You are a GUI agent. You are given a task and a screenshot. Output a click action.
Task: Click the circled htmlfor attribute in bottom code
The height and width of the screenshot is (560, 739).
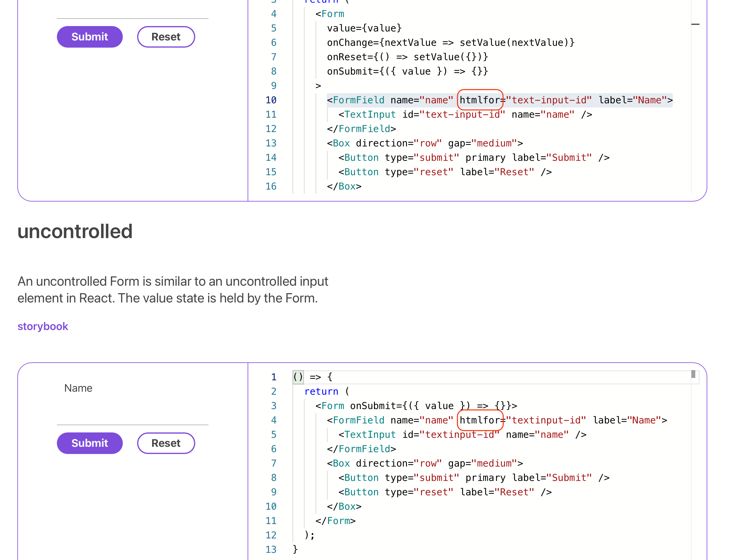[x=480, y=420]
